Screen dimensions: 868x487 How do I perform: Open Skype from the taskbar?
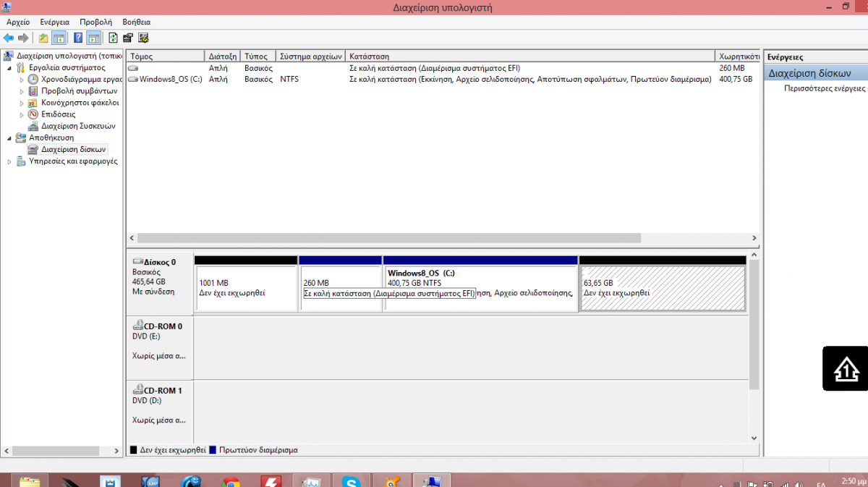pos(351,480)
